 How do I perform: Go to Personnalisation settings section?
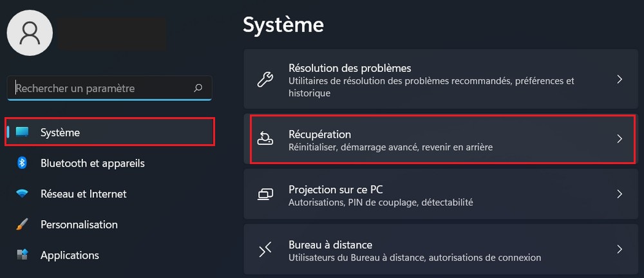pyautogui.click(x=79, y=225)
